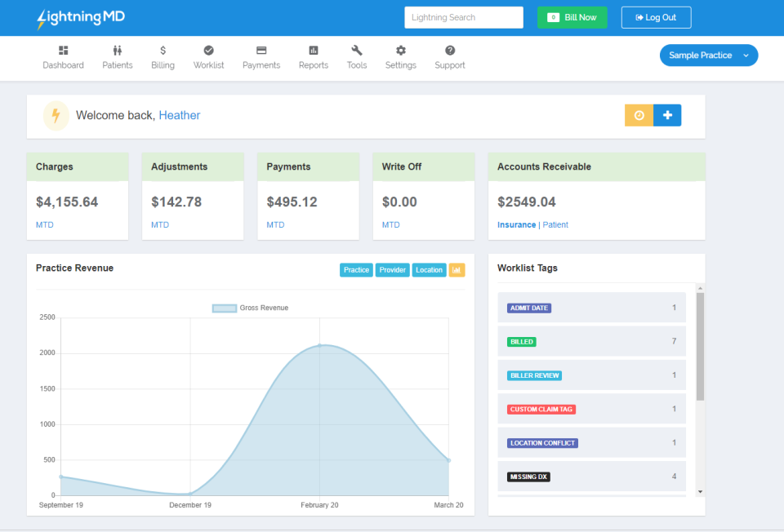Click MTD link under Adjustments
Screen dimensions: 784x532
pos(160,224)
